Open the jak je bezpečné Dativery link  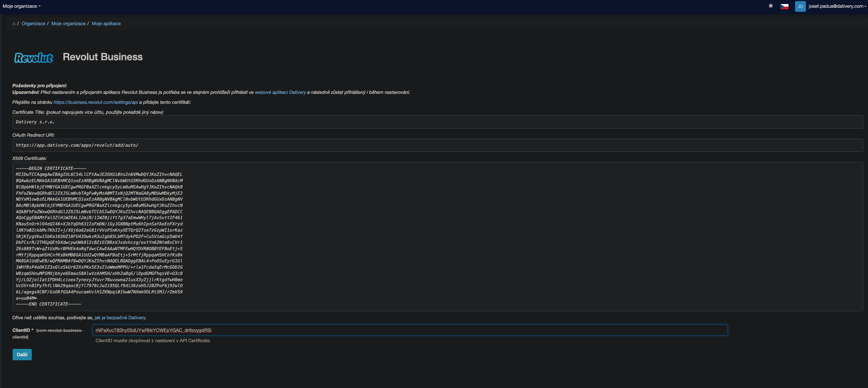pos(120,318)
